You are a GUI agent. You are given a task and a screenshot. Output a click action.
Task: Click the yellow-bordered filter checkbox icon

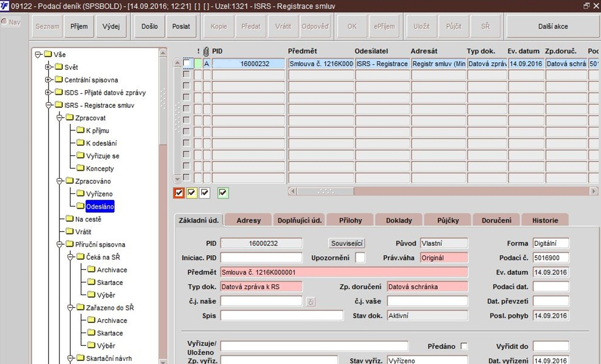tap(192, 193)
